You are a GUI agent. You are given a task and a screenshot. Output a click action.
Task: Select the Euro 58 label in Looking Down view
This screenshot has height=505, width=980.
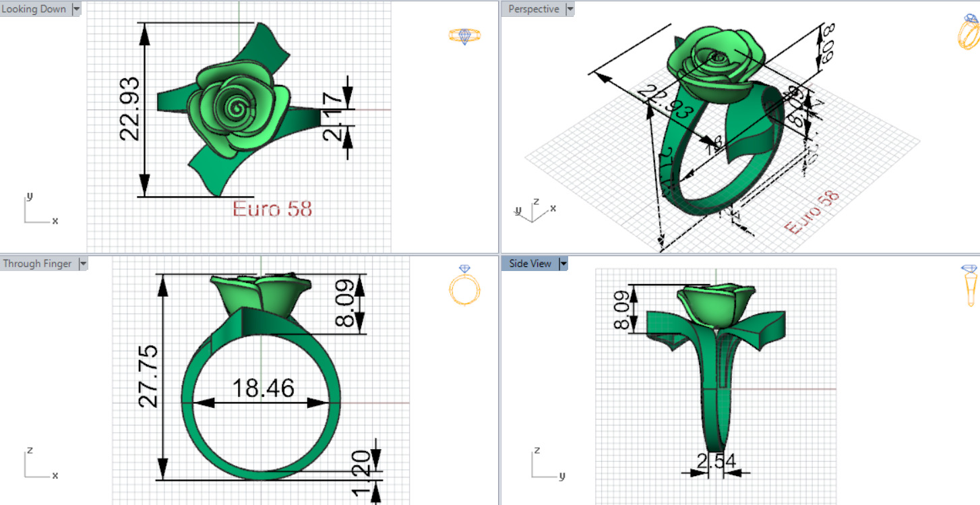click(x=272, y=208)
